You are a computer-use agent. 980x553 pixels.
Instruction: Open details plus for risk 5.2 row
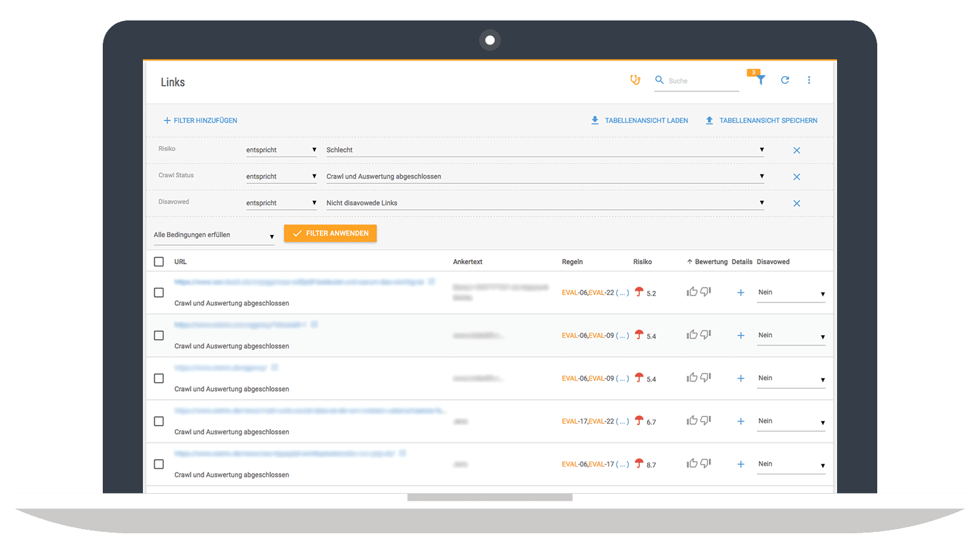pos(741,293)
